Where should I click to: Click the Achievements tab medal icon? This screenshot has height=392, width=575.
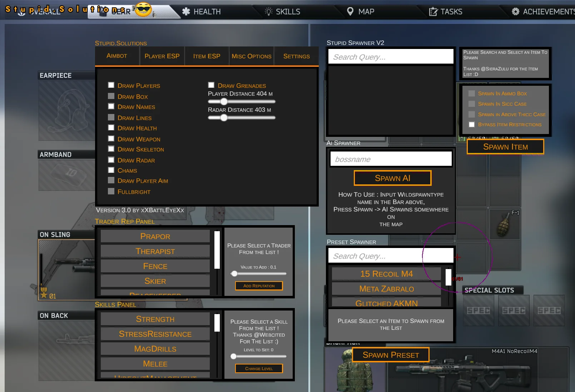pos(515,11)
